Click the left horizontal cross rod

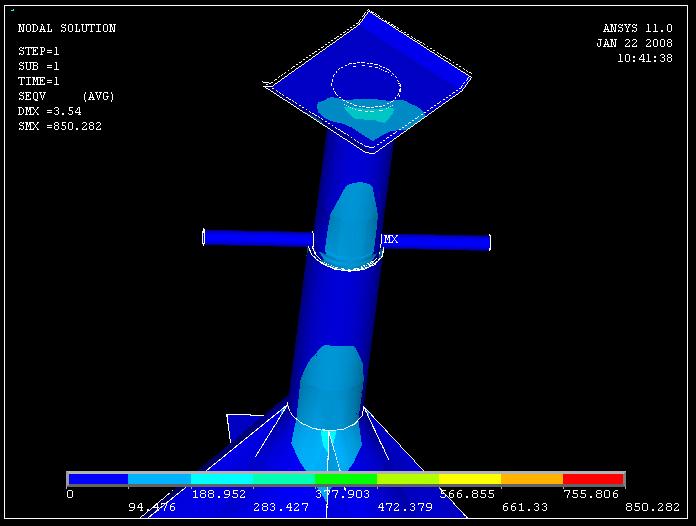coord(258,238)
